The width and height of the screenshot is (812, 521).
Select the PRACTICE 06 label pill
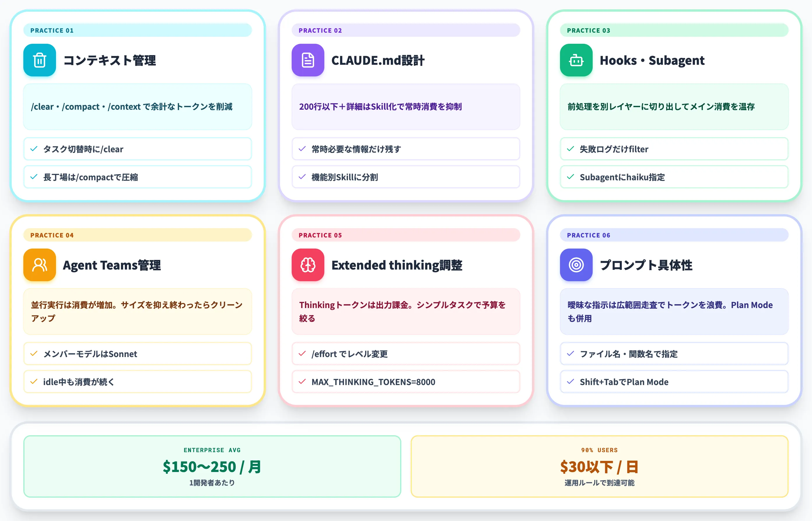(674, 235)
